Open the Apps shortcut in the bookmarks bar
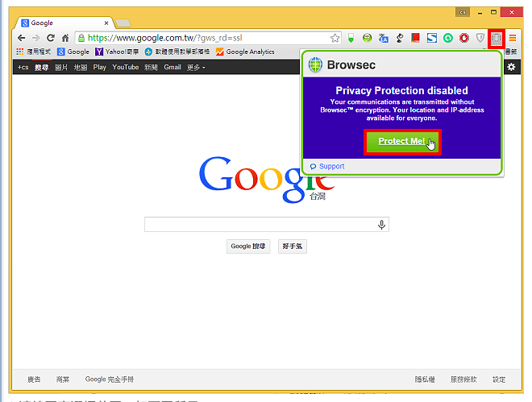 point(34,52)
